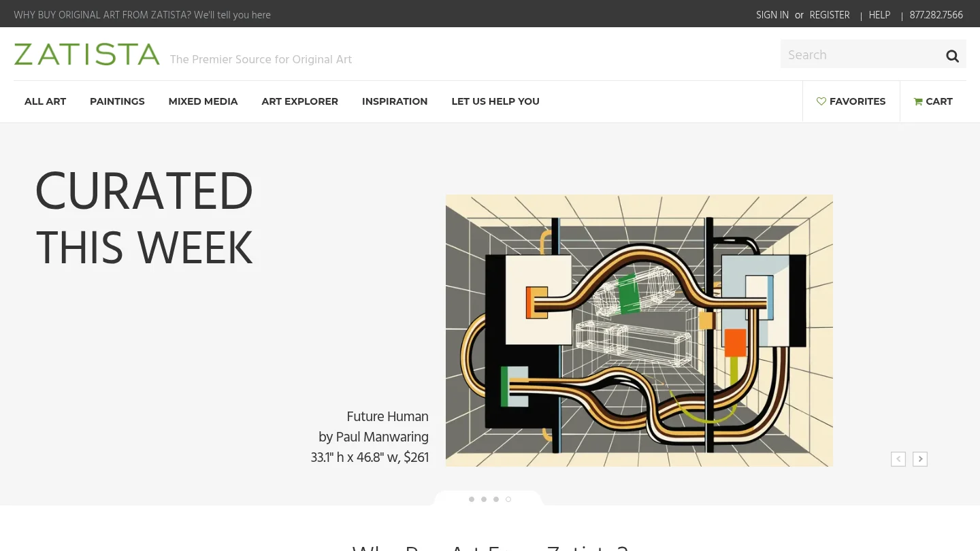
Task: View the shopping CART icon
Action: point(918,101)
